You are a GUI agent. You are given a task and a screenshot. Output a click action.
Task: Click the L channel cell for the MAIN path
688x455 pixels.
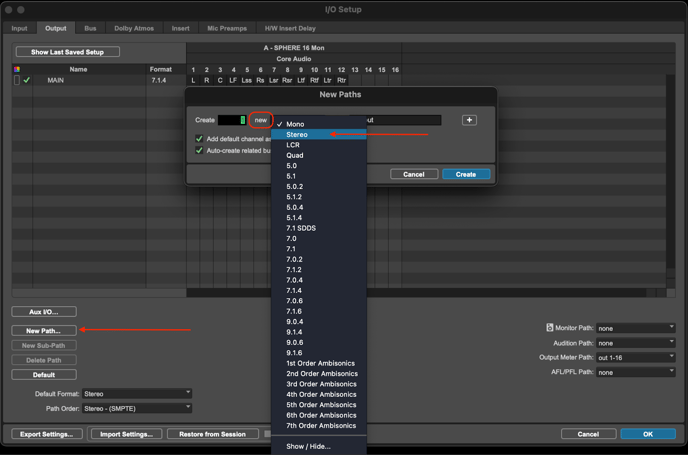pyautogui.click(x=194, y=80)
